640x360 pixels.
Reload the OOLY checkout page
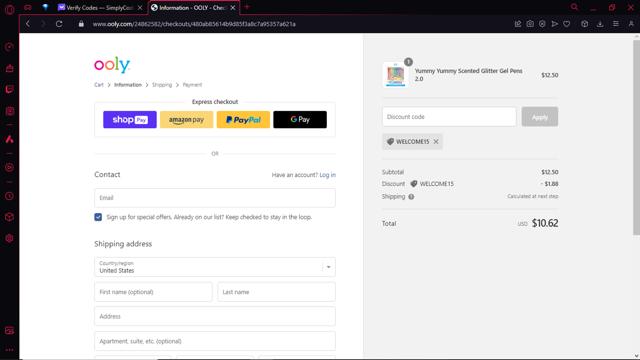pyautogui.click(x=59, y=24)
